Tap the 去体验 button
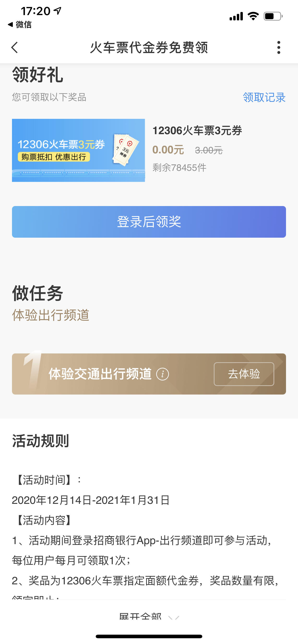 point(244,374)
